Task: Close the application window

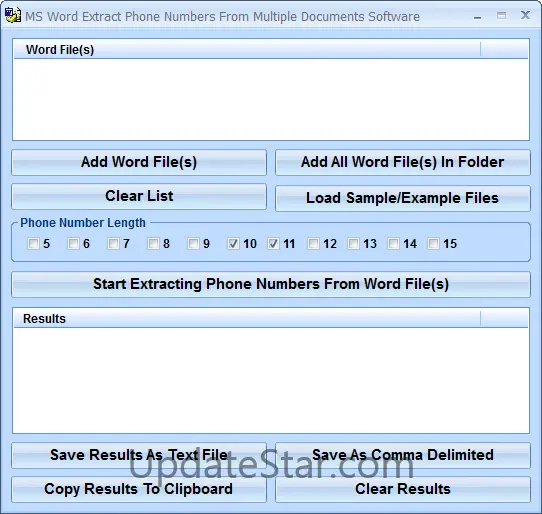Action: 525,15
